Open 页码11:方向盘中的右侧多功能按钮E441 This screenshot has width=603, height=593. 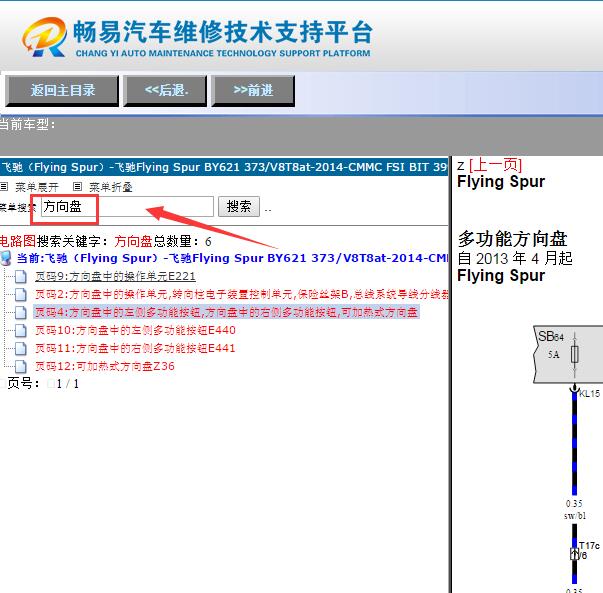pos(135,348)
